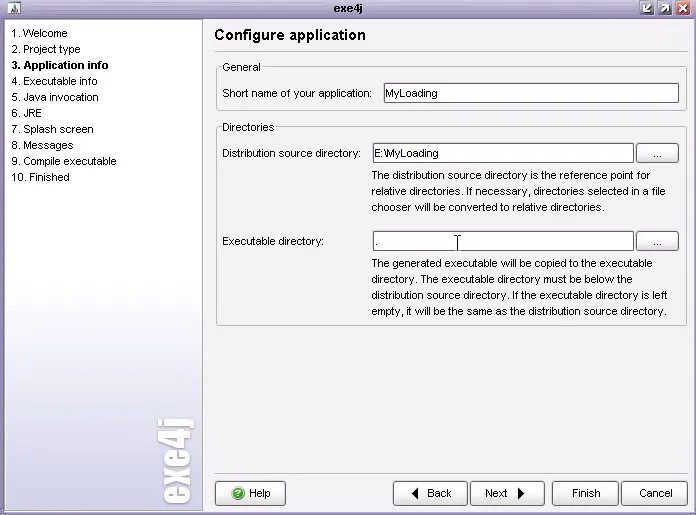Click the window's first title bar arrow button
The width and height of the screenshot is (696, 515).
(647, 8)
